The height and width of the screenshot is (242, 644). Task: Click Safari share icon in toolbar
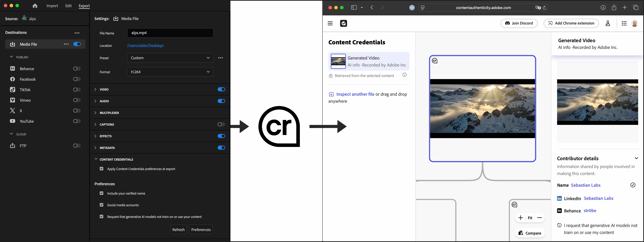614,7
